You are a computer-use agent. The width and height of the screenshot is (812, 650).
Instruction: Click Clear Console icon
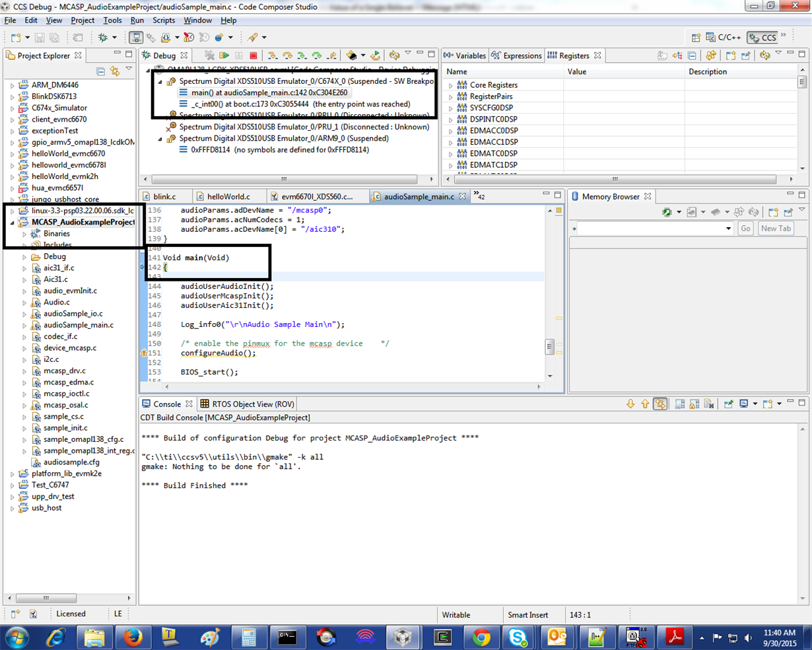(709, 404)
